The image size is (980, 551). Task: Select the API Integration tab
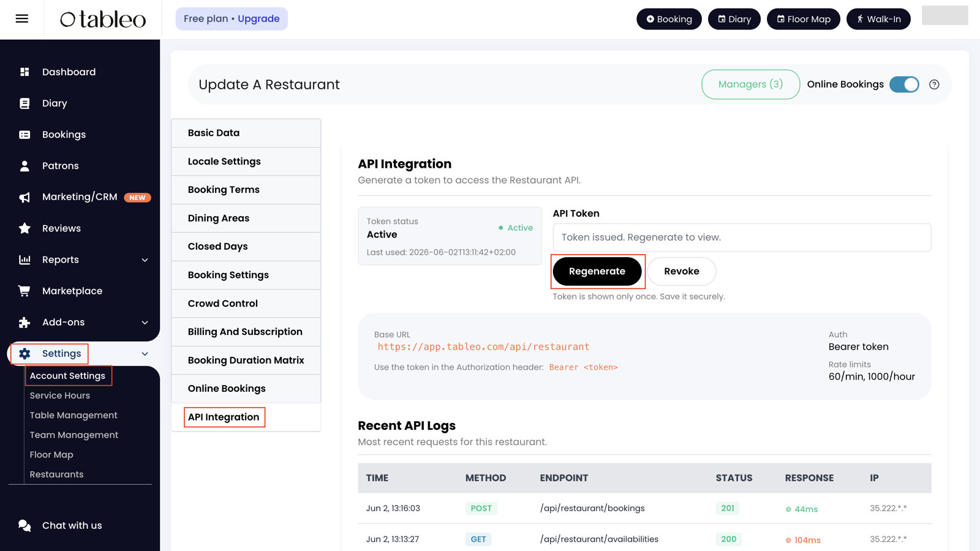(246, 417)
